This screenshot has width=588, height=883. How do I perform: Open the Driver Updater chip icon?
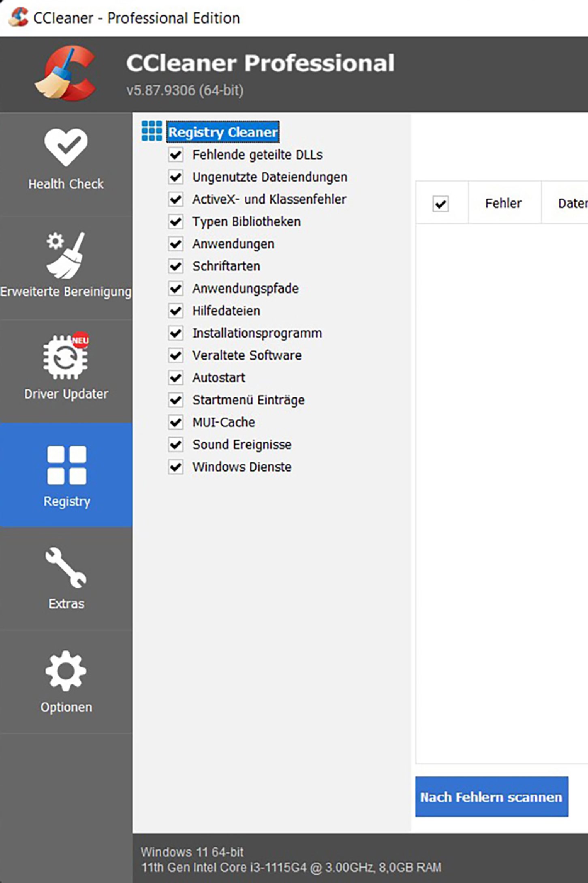click(66, 357)
